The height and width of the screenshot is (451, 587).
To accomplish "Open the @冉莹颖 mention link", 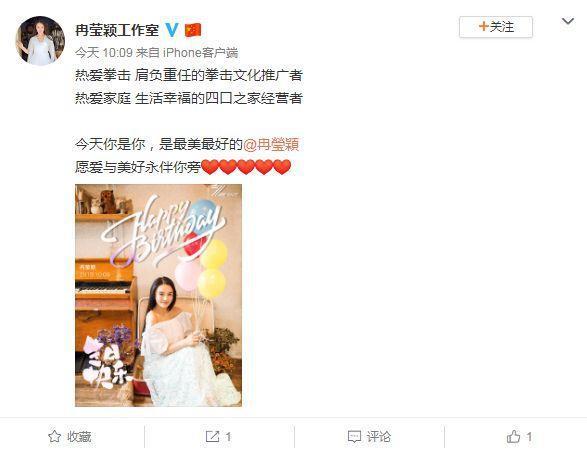I will pos(271,144).
